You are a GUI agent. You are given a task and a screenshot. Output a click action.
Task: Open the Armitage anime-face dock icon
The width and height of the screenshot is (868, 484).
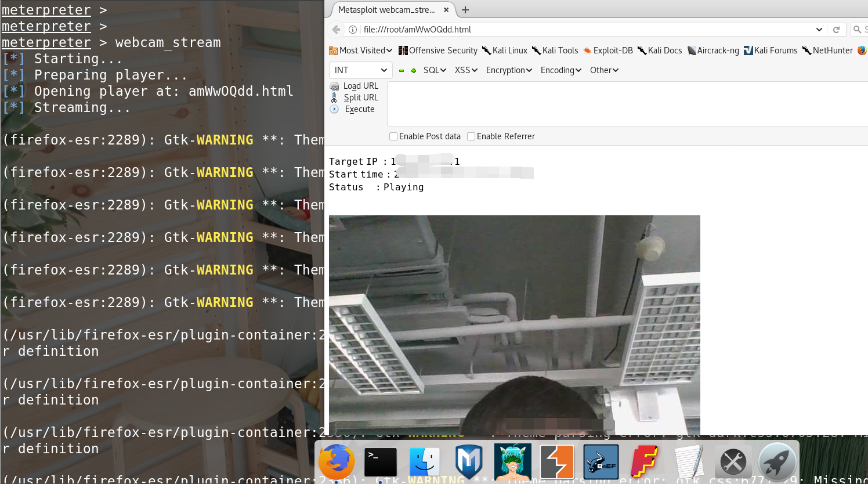pyautogui.click(x=513, y=462)
